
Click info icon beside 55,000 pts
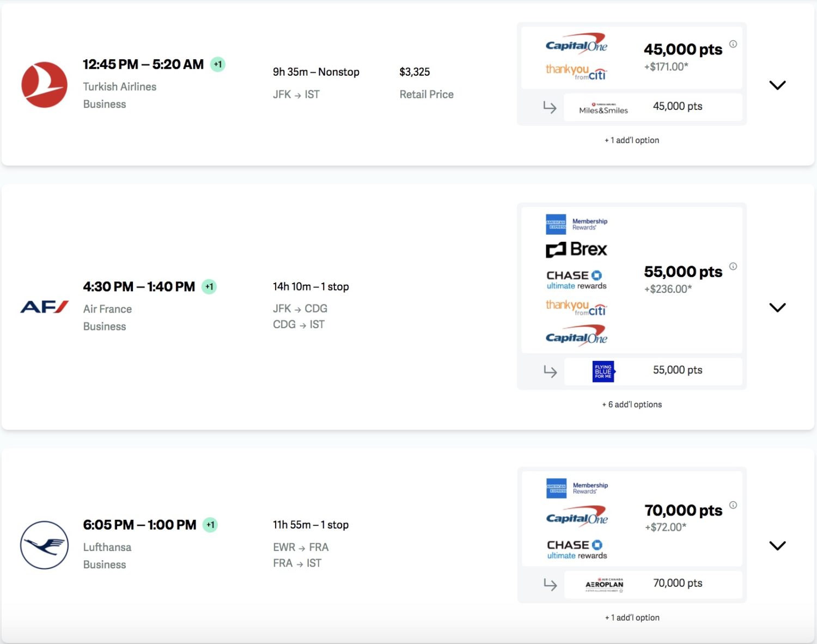click(x=733, y=266)
